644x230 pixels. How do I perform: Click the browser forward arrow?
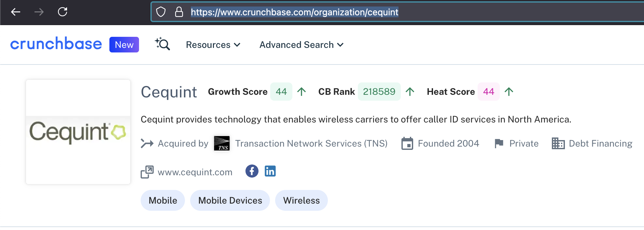click(39, 12)
